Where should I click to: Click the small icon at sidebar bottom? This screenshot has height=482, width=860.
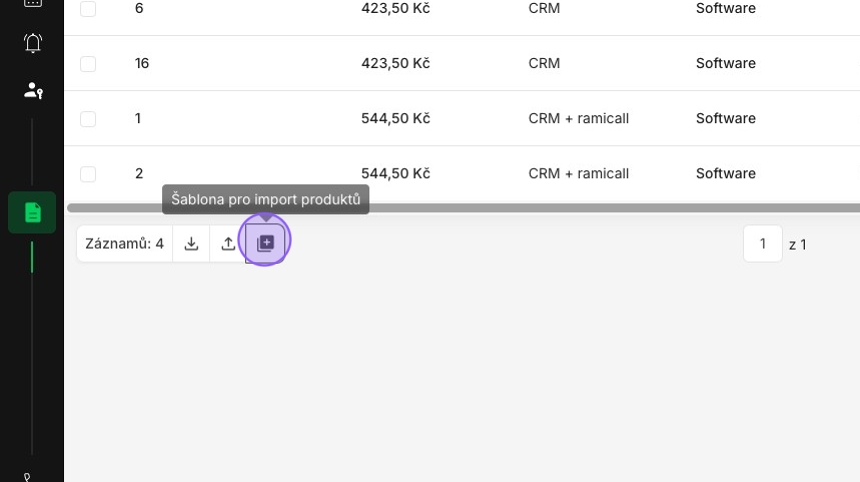pos(27,477)
